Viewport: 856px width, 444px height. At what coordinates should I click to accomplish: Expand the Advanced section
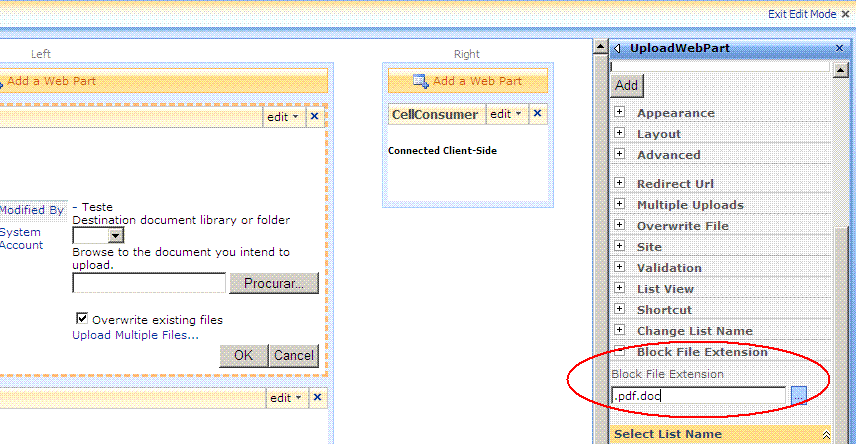tap(620, 153)
